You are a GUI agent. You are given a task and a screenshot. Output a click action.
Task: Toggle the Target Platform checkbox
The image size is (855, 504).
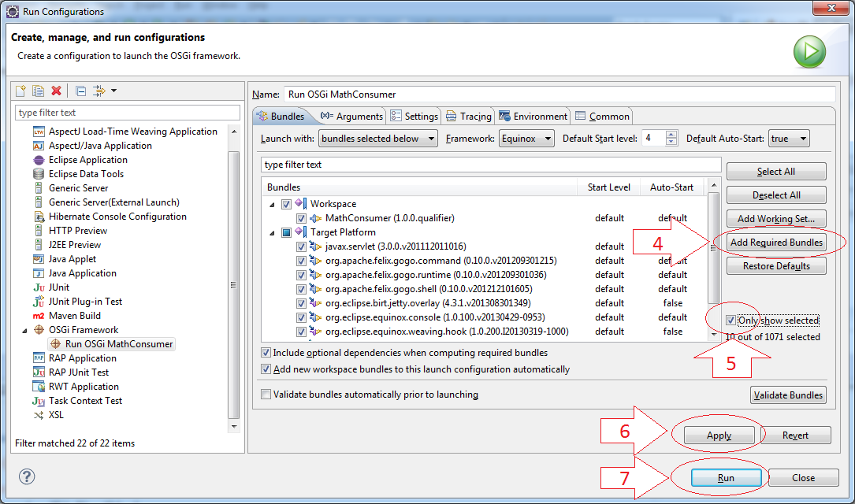[286, 232]
